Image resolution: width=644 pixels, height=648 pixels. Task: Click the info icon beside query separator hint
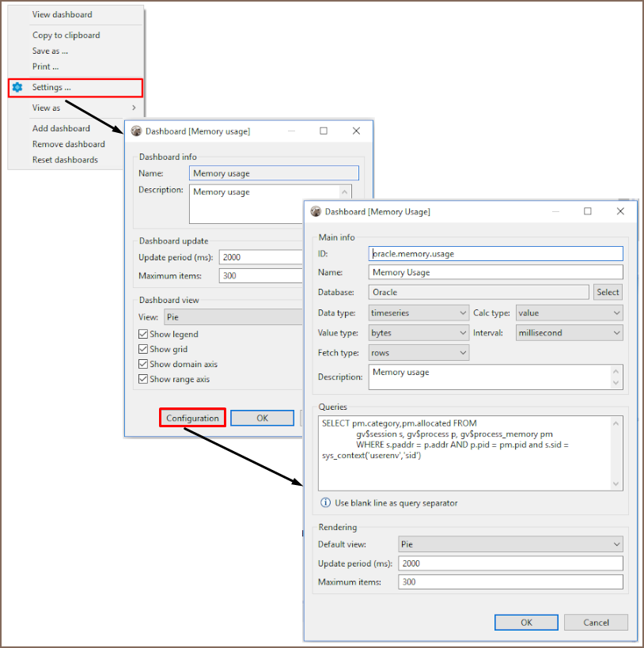325,503
